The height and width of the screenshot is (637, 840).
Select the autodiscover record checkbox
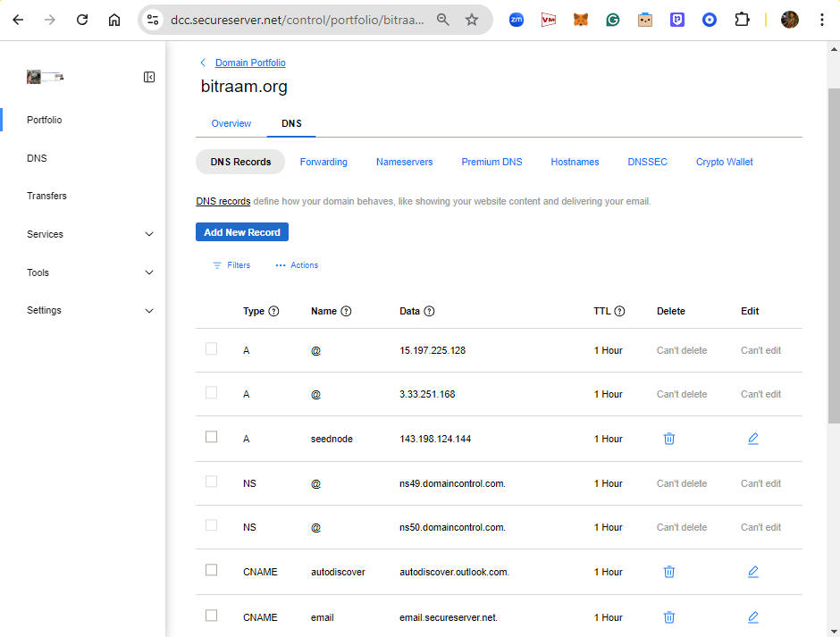[x=212, y=570]
